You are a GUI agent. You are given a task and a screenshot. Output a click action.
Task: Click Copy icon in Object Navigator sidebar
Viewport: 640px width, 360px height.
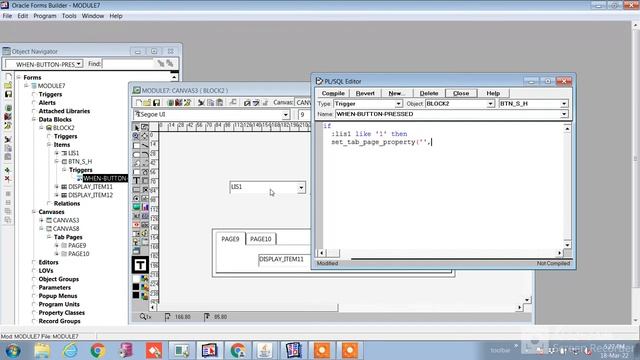pyautogui.click(x=8, y=148)
